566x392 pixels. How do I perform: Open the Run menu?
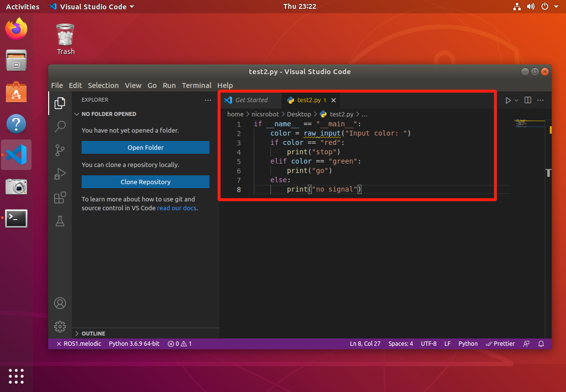click(169, 85)
